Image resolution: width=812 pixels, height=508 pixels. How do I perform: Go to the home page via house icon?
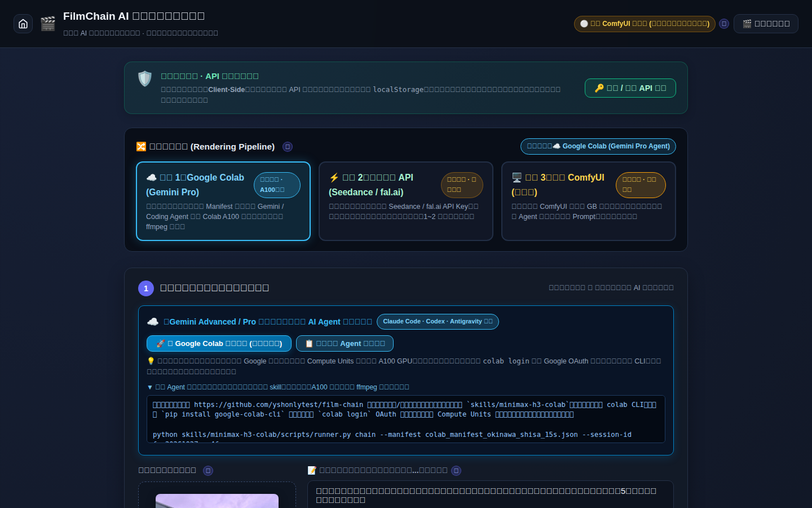tap(23, 24)
